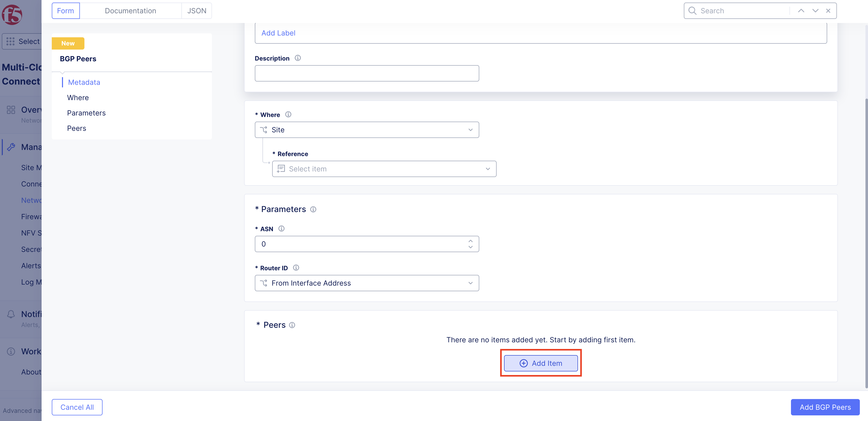Click the Peers section info icon

[292, 325]
